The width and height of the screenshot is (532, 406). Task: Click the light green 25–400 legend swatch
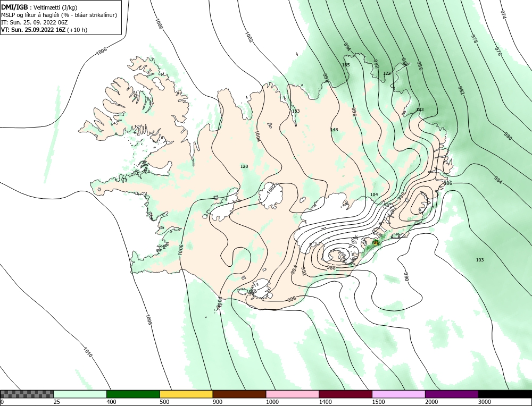coord(80,394)
